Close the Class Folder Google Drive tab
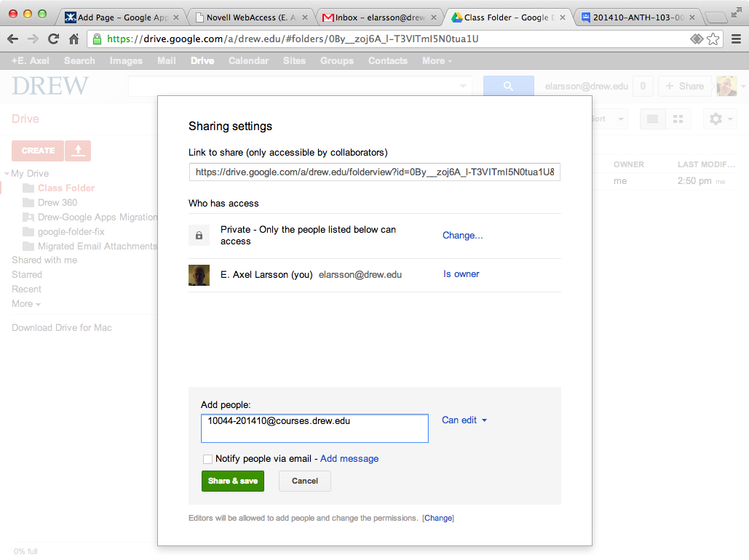 [x=563, y=17]
